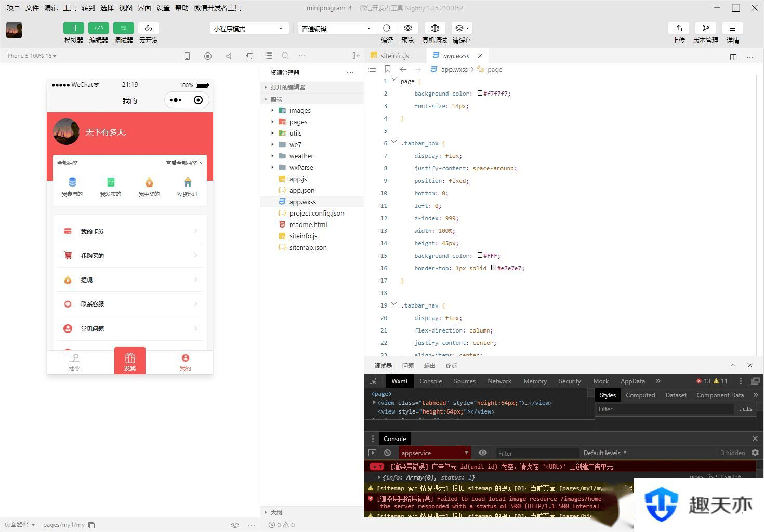This screenshot has height=532, width=764.
Task: Click the simulator device rotate icon
Action: [187, 56]
